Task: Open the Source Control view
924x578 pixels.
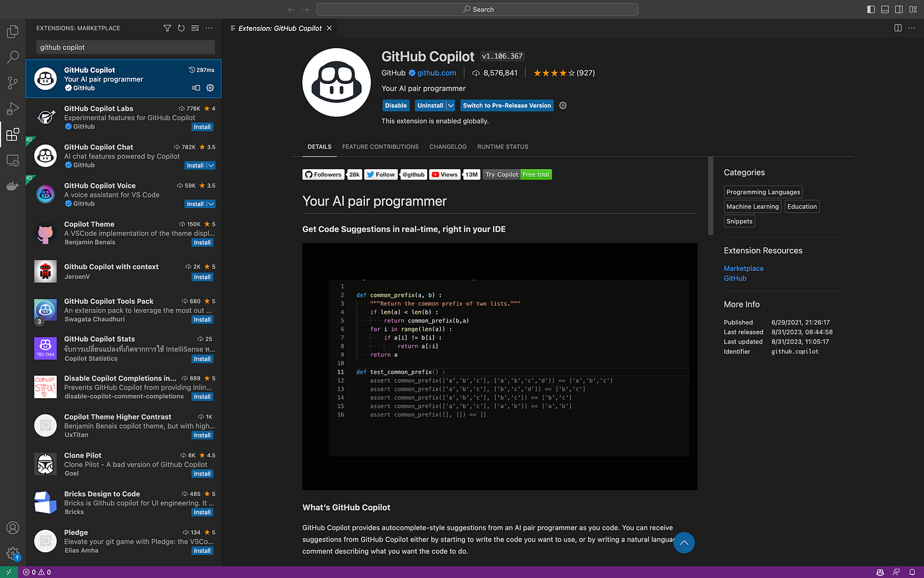Action: (13, 83)
